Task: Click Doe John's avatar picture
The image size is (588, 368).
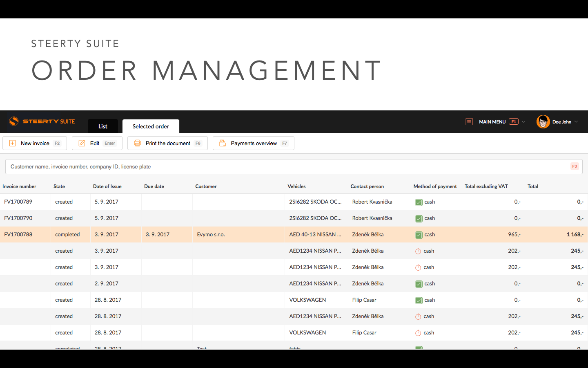Action: pos(543,121)
